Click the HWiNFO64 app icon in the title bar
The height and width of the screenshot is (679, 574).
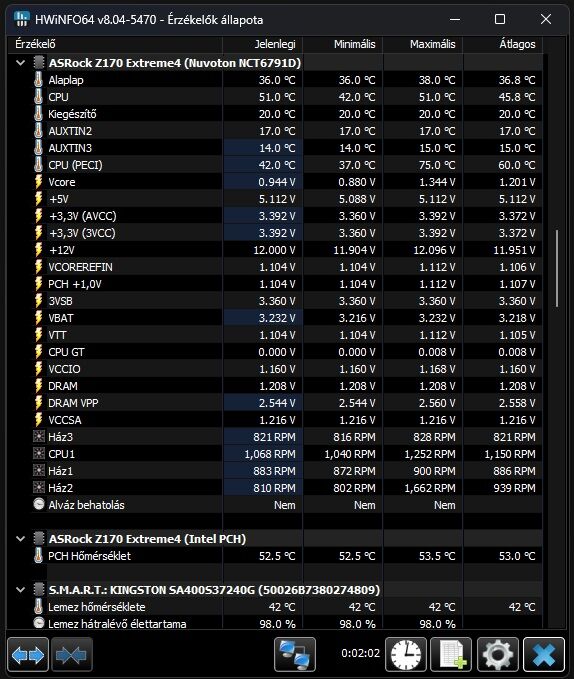(x=21, y=19)
